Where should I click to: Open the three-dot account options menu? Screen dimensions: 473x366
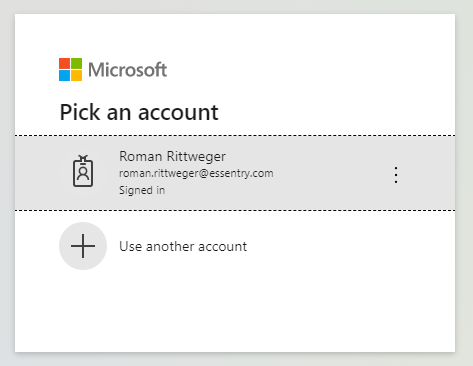pyautogui.click(x=396, y=175)
